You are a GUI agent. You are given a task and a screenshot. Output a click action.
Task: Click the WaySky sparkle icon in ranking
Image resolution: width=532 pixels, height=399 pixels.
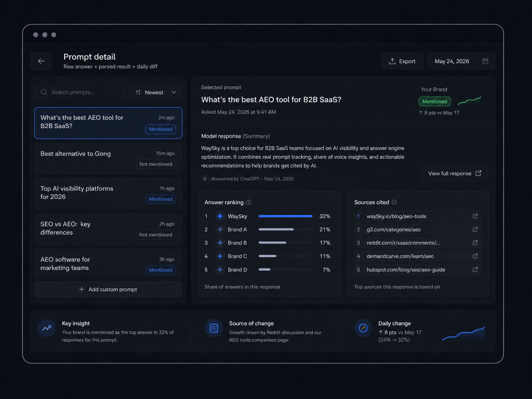220,216
